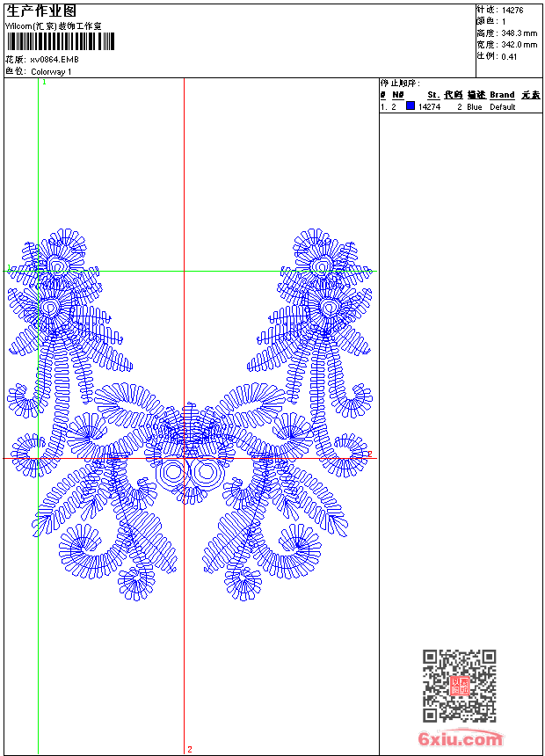Image resolution: width=545 pixels, height=756 pixels.
Task: Click the stitch count value 14276
Action: [x=512, y=10]
